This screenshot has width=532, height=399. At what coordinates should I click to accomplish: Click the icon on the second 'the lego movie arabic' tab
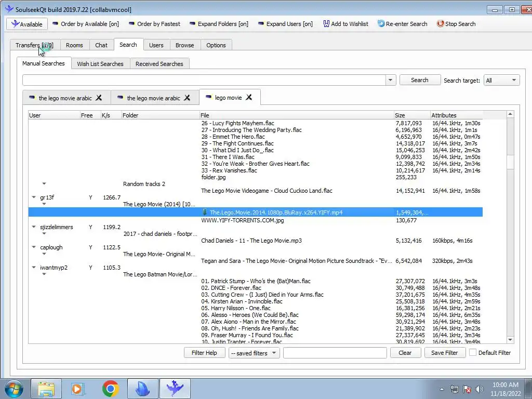(120, 98)
